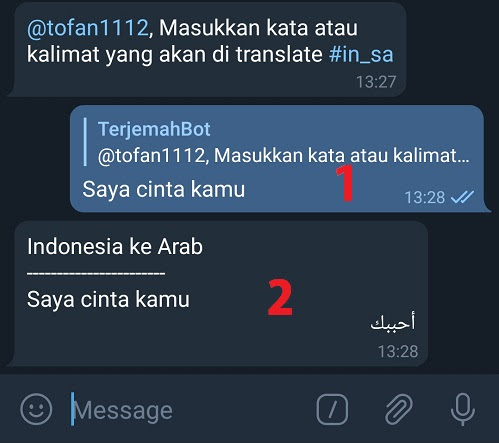Click the #in_sa hashtag

tap(361, 54)
